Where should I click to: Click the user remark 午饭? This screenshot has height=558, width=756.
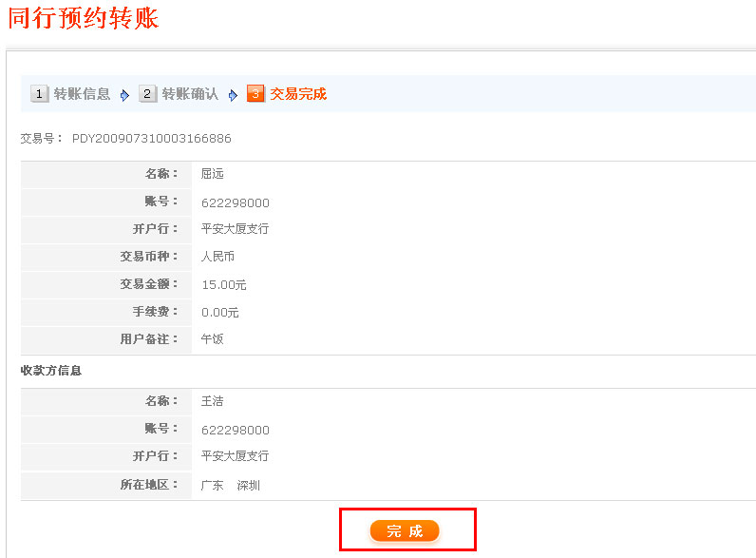point(213,339)
